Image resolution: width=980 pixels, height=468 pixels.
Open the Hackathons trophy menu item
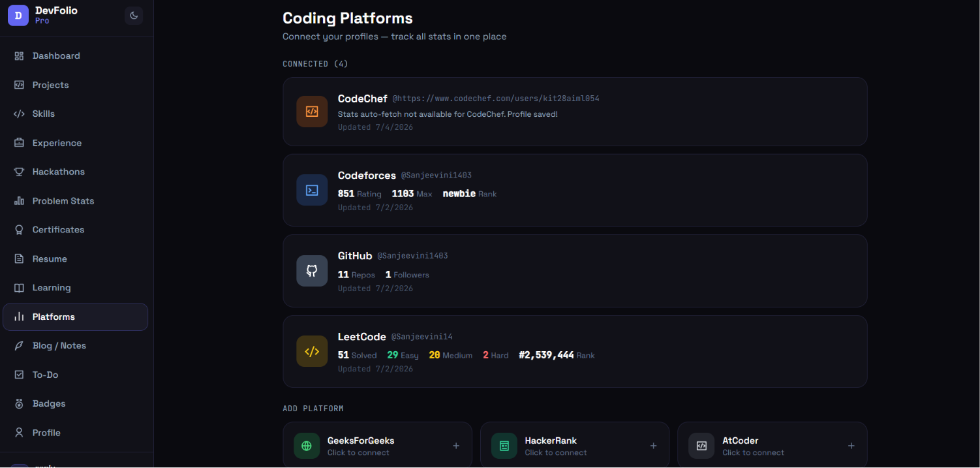[76, 172]
